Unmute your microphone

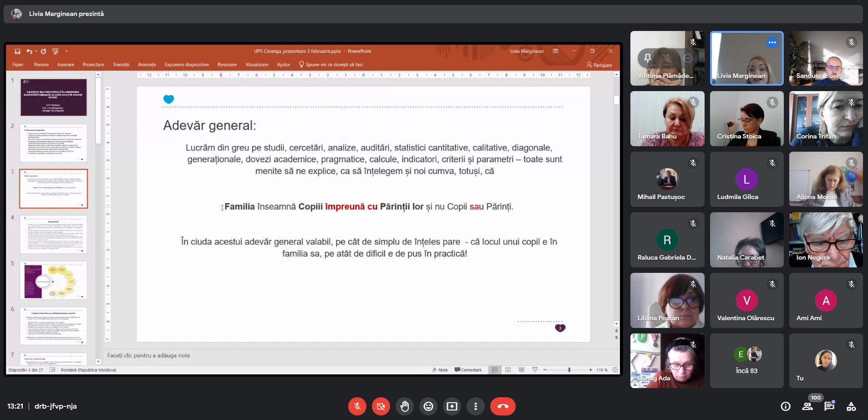(x=357, y=406)
